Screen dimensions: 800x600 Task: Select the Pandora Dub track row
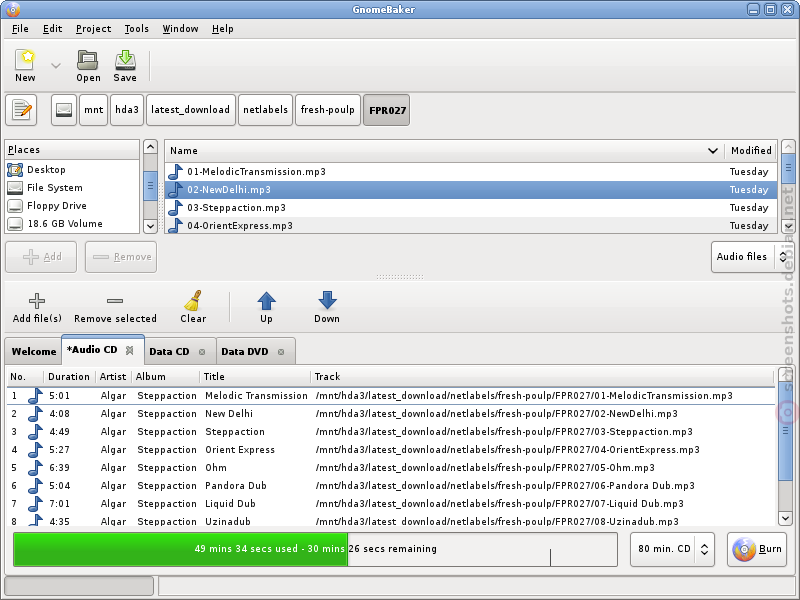tap(391, 486)
